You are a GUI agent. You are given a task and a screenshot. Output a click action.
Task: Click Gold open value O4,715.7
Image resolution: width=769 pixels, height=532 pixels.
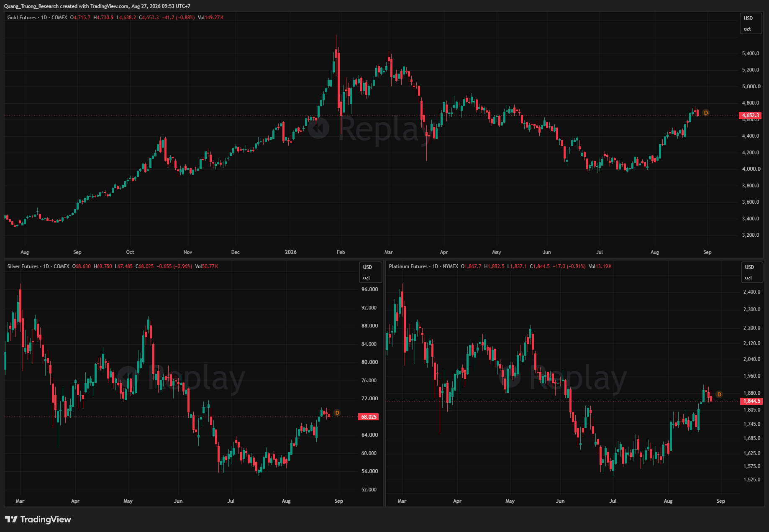click(x=80, y=18)
